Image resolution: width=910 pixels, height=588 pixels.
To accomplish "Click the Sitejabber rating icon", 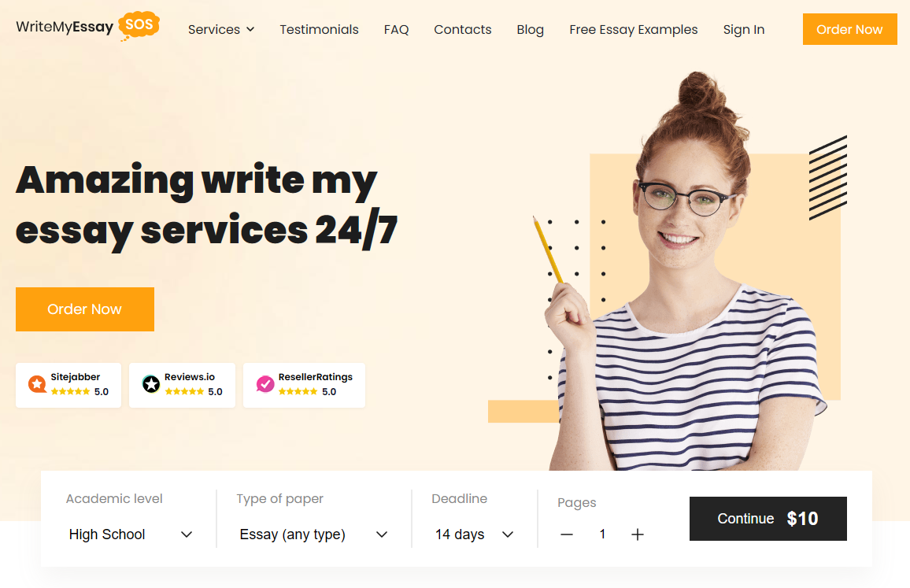I will pyautogui.click(x=37, y=383).
